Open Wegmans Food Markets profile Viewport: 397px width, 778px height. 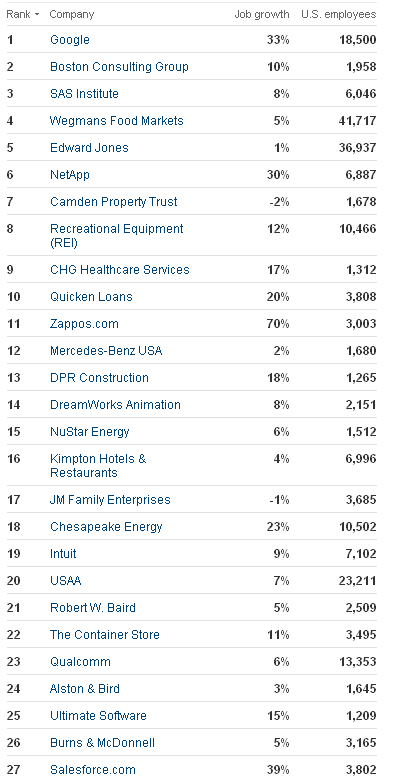(x=117, y=121)
